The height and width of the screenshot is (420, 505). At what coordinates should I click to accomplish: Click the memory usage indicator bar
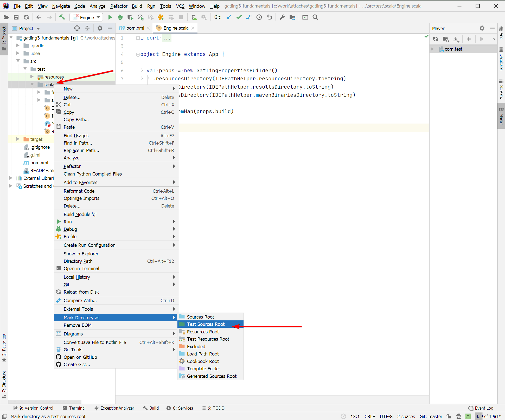click(x=488, y=416)
